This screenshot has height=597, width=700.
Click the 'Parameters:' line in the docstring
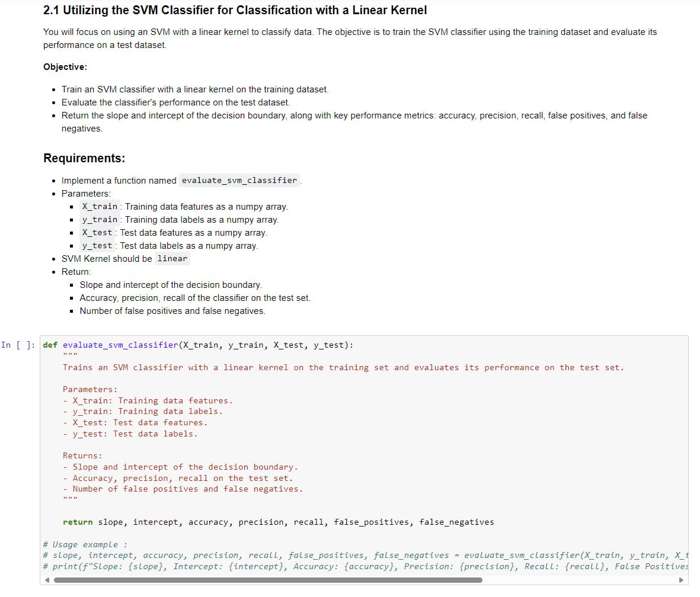coord(89,389)
